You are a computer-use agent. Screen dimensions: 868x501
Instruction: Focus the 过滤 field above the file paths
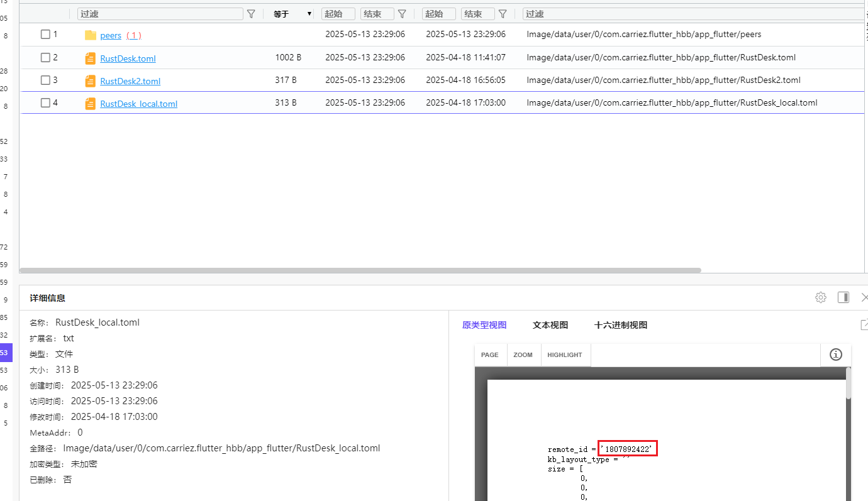694,14
